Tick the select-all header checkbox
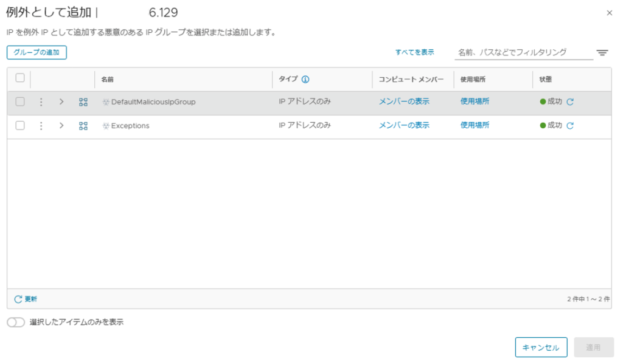The width and height of the screenshot is (623, 364). [20, 78]
